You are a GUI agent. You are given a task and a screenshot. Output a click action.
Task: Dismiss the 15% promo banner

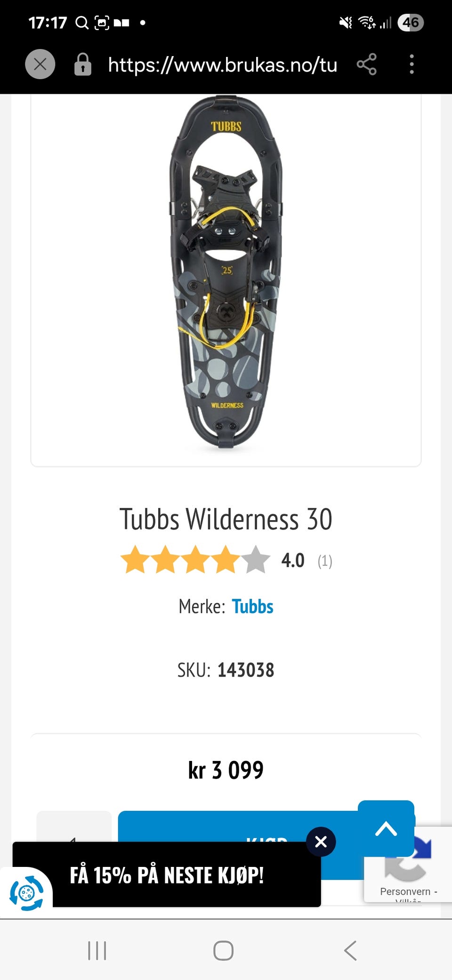coord(321,841)
